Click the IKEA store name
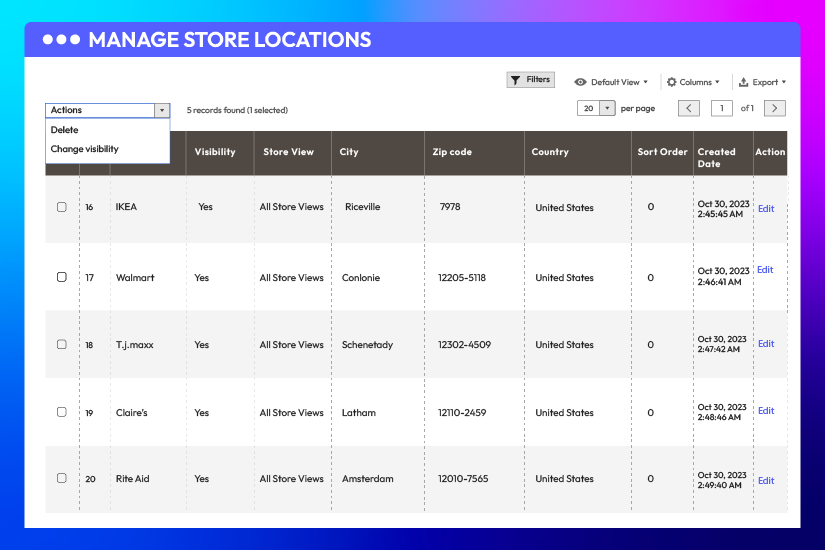The image size is (825, 550). [x=126, y=207]
